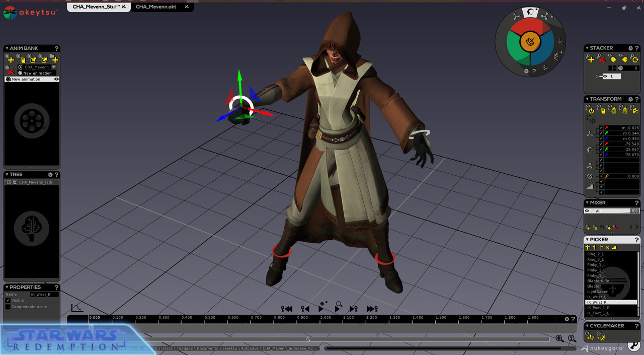Click Transform XYZ mirror icon
The image size is (644, 355).
tap(635, 109)
